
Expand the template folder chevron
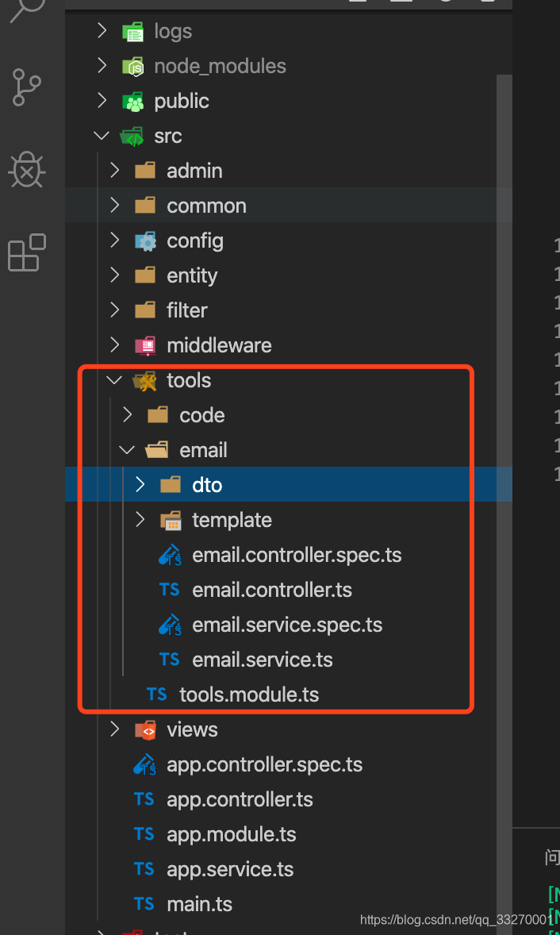140,520
